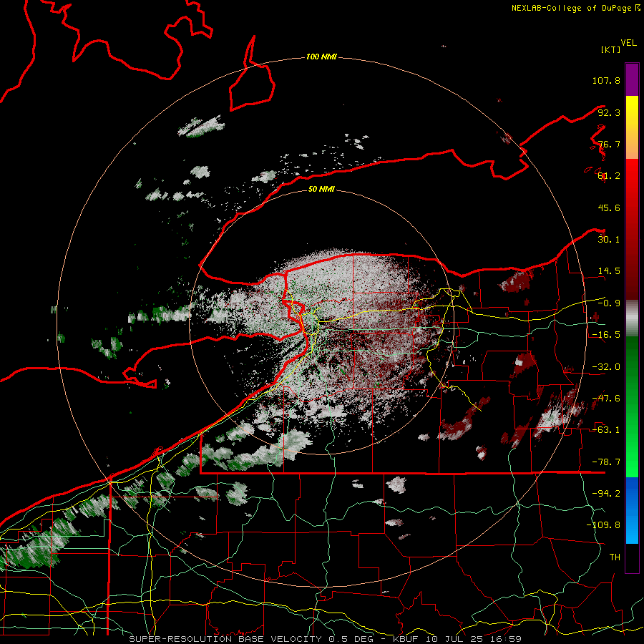The width and height of the screenshot is (644, 644).
Task: Pick the -94.2 velocity label
Action: pos(606,494)
